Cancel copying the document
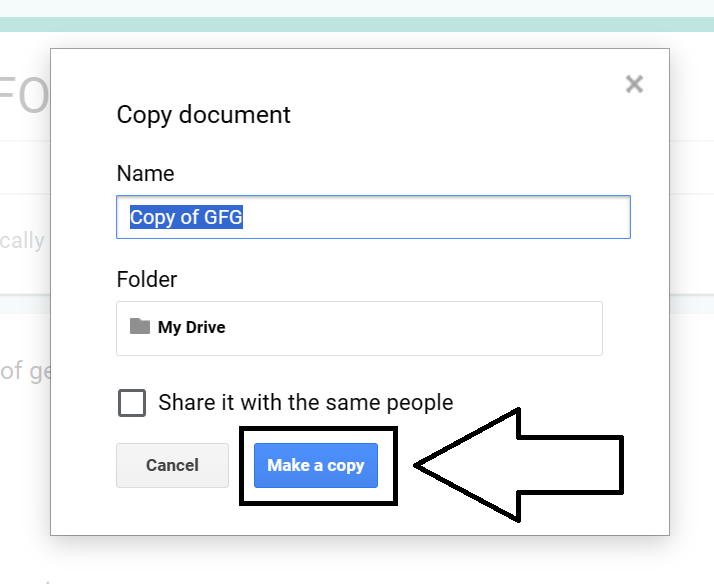 (x=172, y=465)
